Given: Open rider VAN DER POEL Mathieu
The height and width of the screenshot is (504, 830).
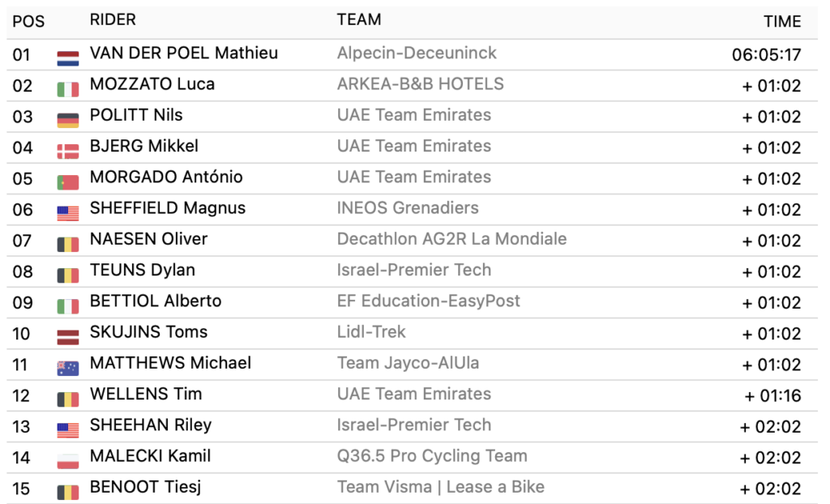Looking at the screenshot, I should coord(183,53).
